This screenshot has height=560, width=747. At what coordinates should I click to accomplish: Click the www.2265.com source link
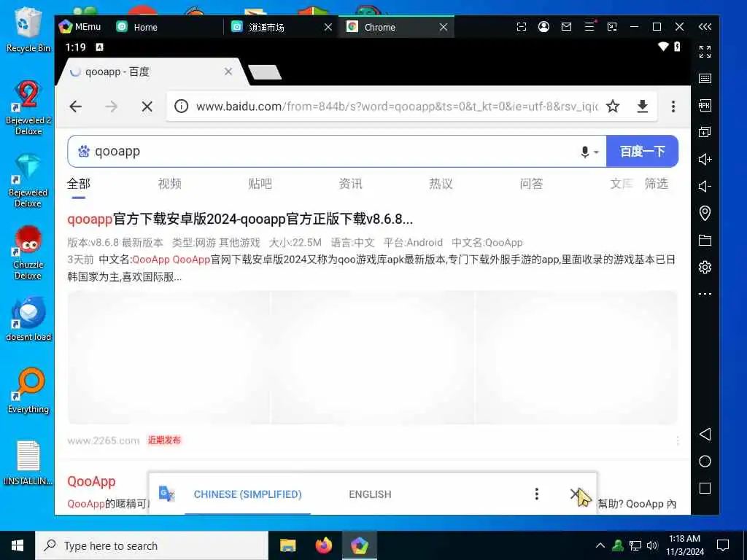point(104,440)
